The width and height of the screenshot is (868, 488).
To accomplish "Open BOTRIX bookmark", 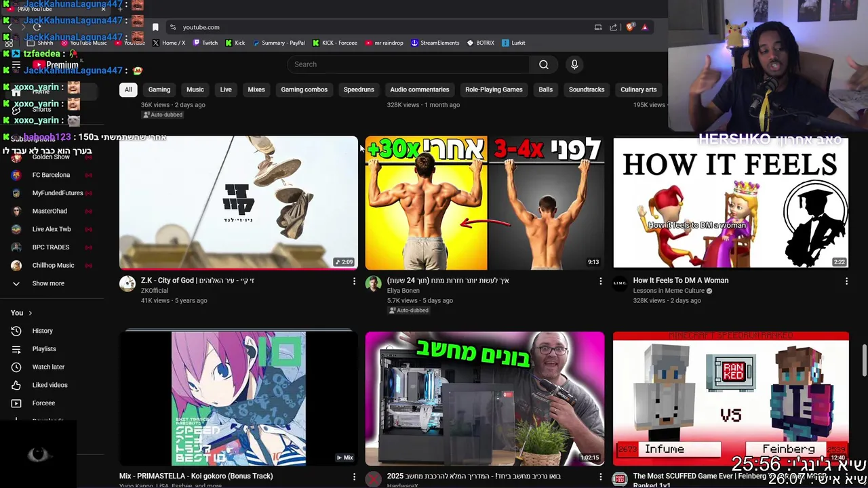I will (481, 43).
